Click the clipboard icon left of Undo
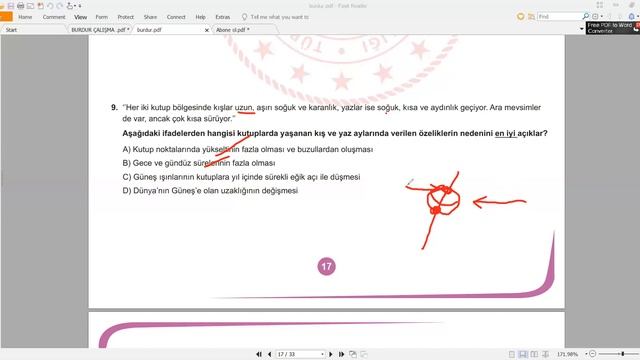The height and width of the screenshot is (360, 640). click(x=40, y=6)
